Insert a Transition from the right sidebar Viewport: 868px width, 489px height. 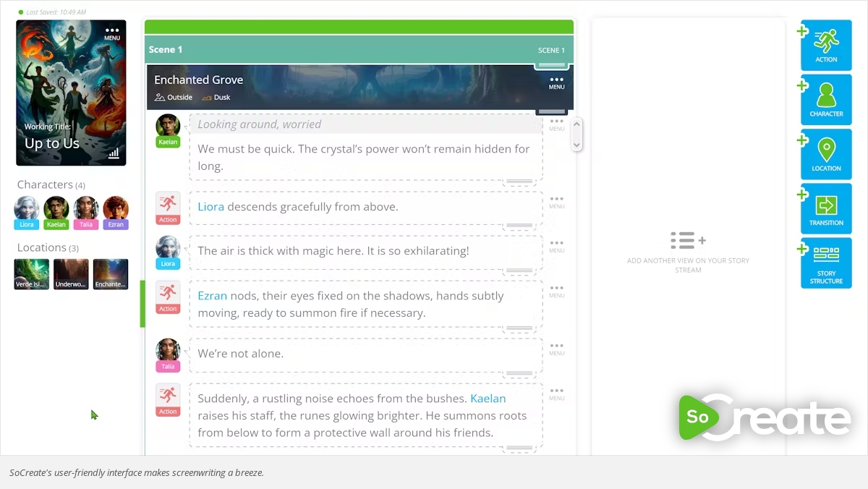[825, 208]
